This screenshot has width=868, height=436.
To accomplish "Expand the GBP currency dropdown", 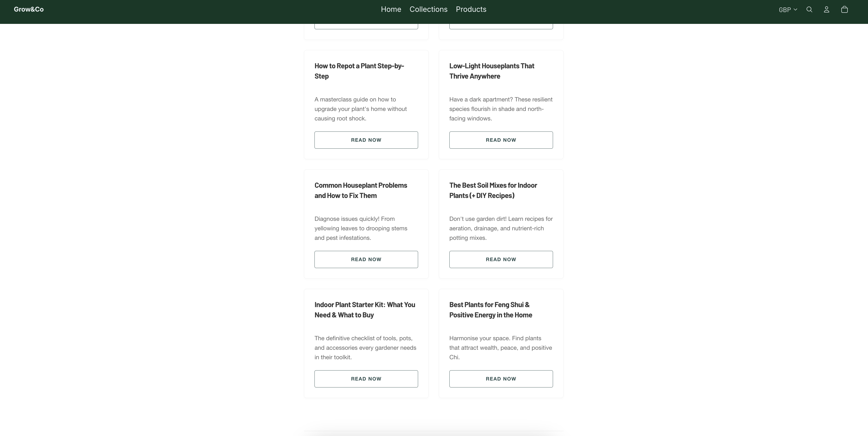I will click(787, 10).
